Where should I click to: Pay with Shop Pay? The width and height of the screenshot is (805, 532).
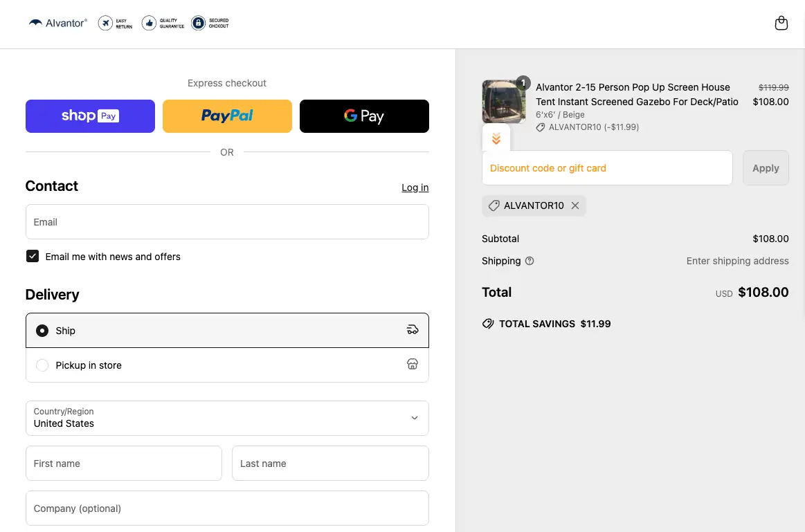[91, 116]
